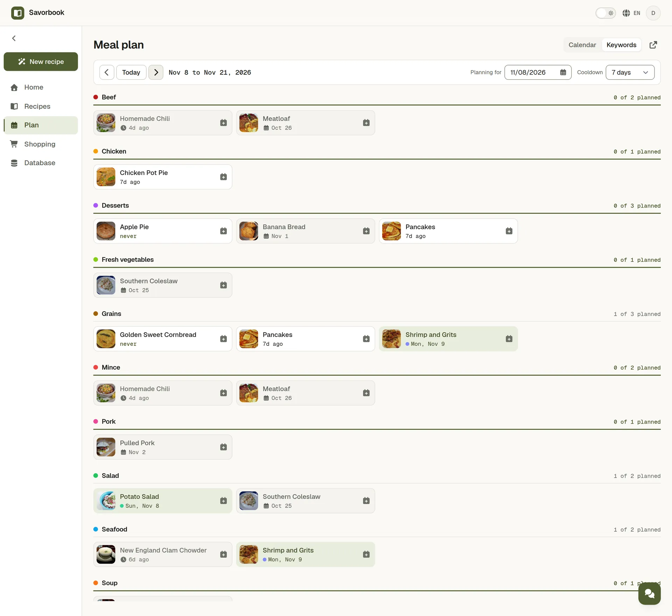This screenshot has height=616, width=672.
Task: Toggle the light/dark theme switch
Action: tap(605, 13)
